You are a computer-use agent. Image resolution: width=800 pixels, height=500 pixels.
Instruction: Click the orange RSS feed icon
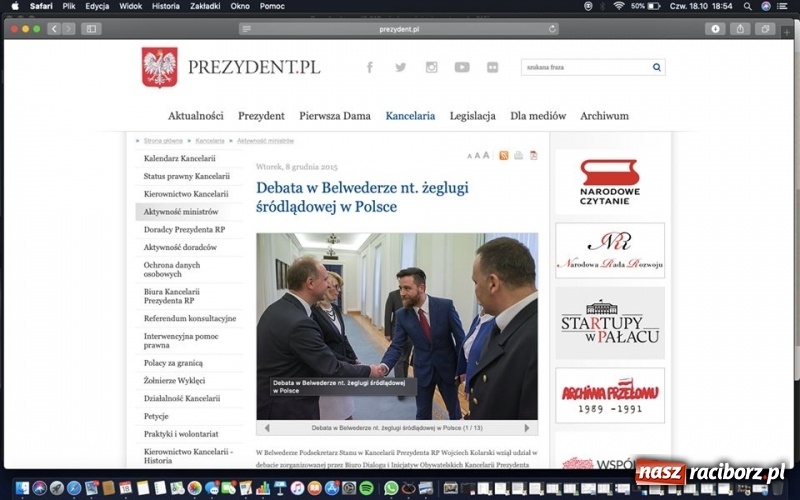504,156
